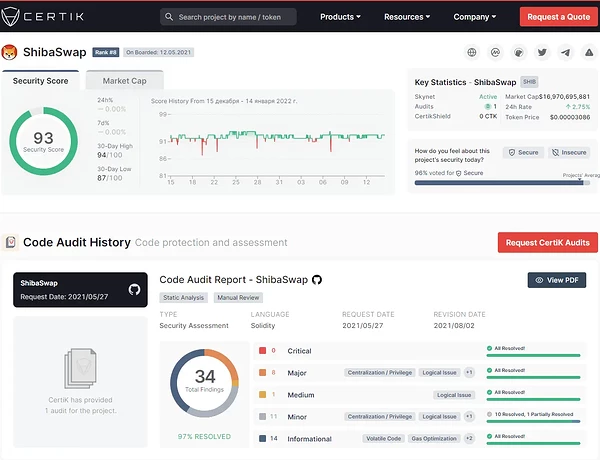The height and width of the screenshot is (460, 600).
Task: Click the red Critical severity swatch
Action: pyautogui.click(x=262, y=351)
